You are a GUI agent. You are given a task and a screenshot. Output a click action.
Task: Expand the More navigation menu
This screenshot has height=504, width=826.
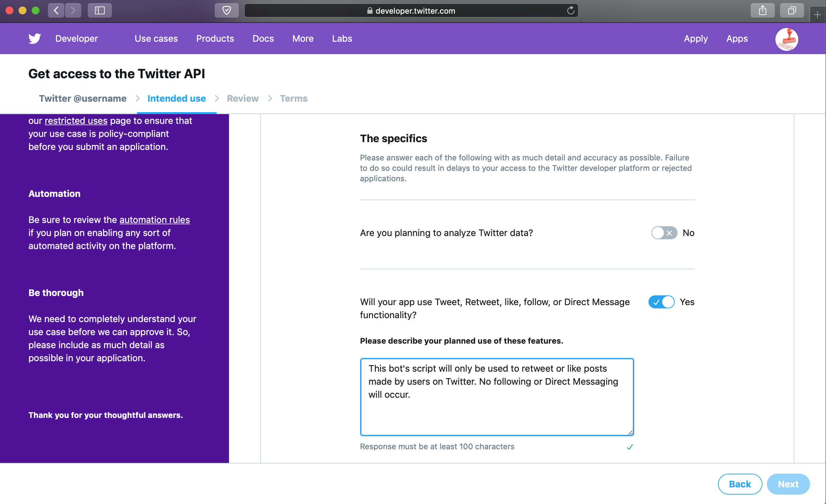coord(303,38)
